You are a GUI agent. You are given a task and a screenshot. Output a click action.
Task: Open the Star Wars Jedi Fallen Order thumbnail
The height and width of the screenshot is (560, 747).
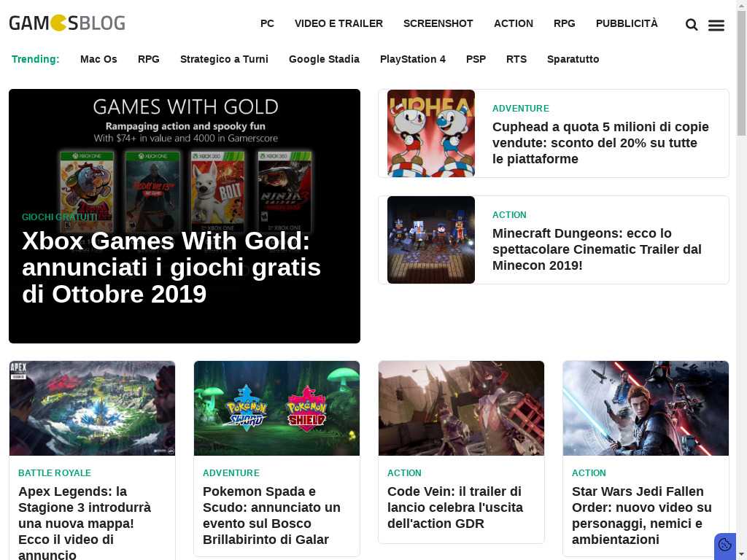(646, 408)
